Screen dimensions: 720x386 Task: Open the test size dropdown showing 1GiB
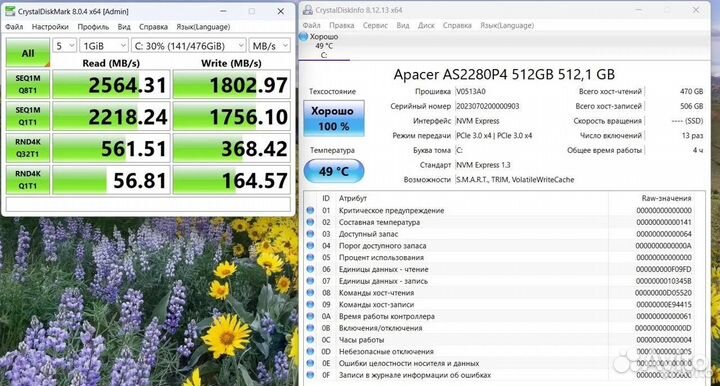tap(104, 46)
